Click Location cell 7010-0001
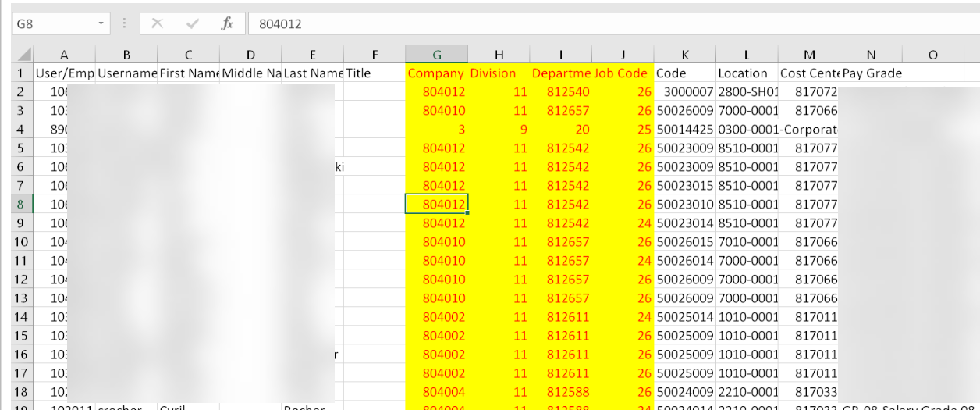Screen dimensions: 980x410 747,241
